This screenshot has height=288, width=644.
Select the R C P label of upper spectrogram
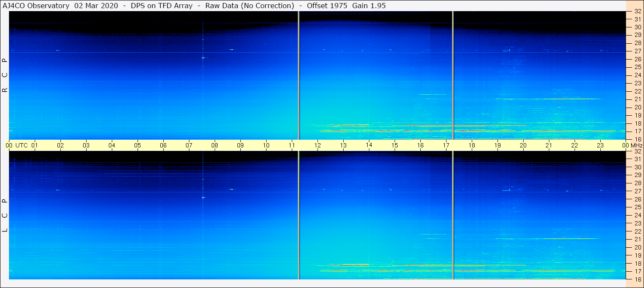pyautogui.click(x=5, y=75)
